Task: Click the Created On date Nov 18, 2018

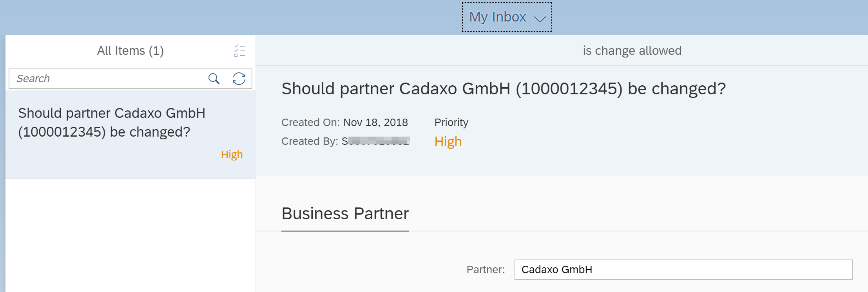Action: pyautogui.click(x=375, y=123)
